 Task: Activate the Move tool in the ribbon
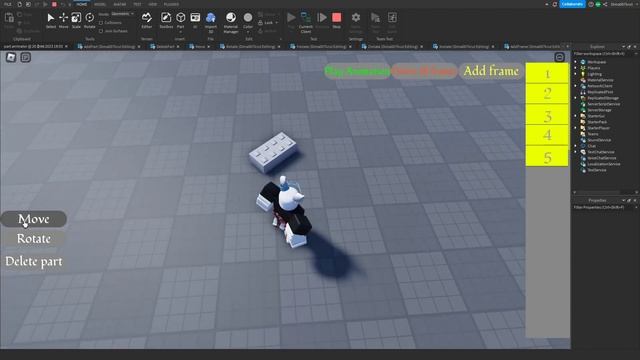(x=63, y=20)
